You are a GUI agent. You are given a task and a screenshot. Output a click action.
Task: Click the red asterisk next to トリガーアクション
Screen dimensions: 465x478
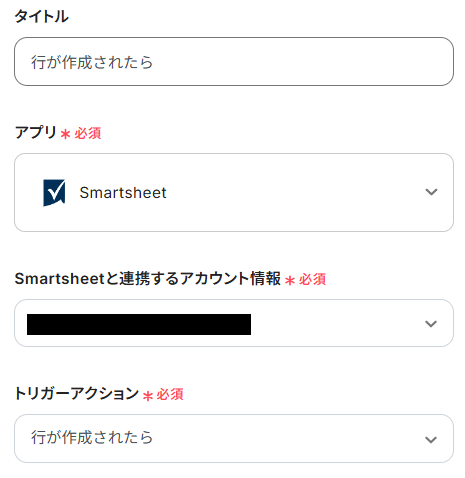pyautogui.click(x=148, y=395)
